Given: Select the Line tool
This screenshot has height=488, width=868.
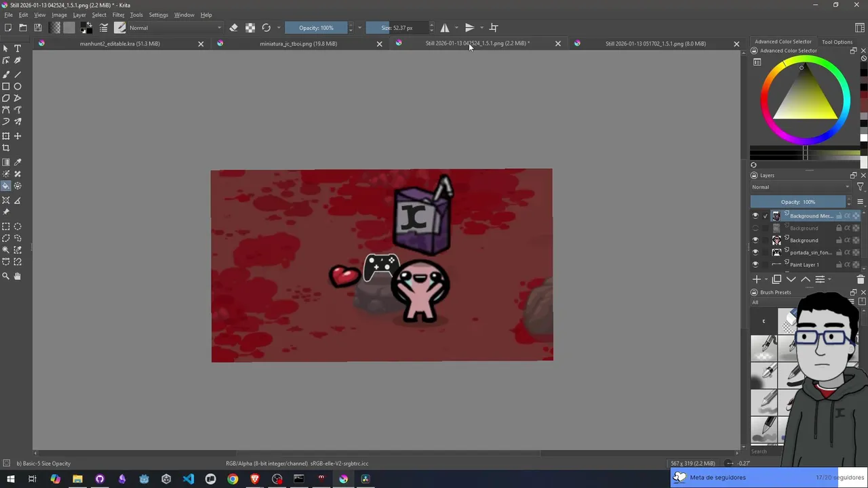Looking at the screenshot, I should (x=18, y=75).
